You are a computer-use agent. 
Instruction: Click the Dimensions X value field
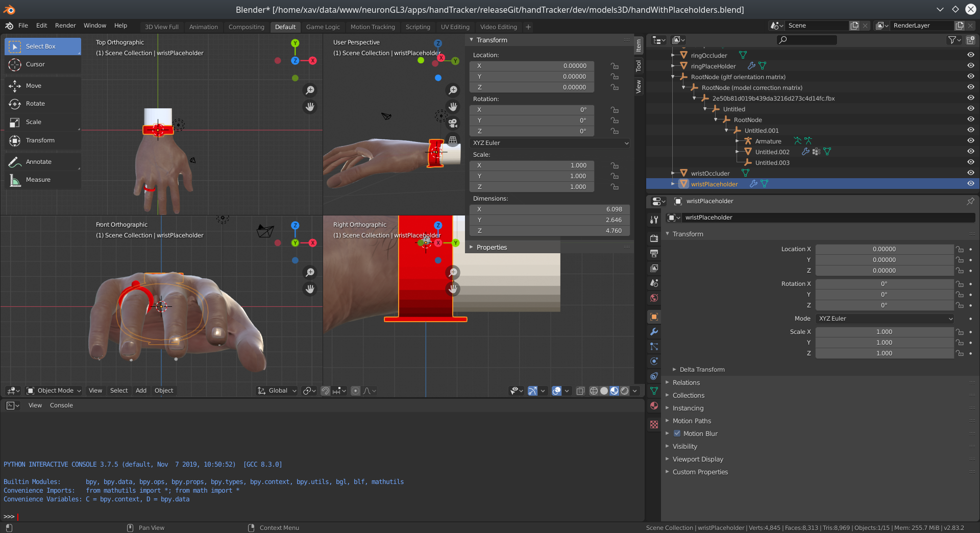click(x=550, y=209)
